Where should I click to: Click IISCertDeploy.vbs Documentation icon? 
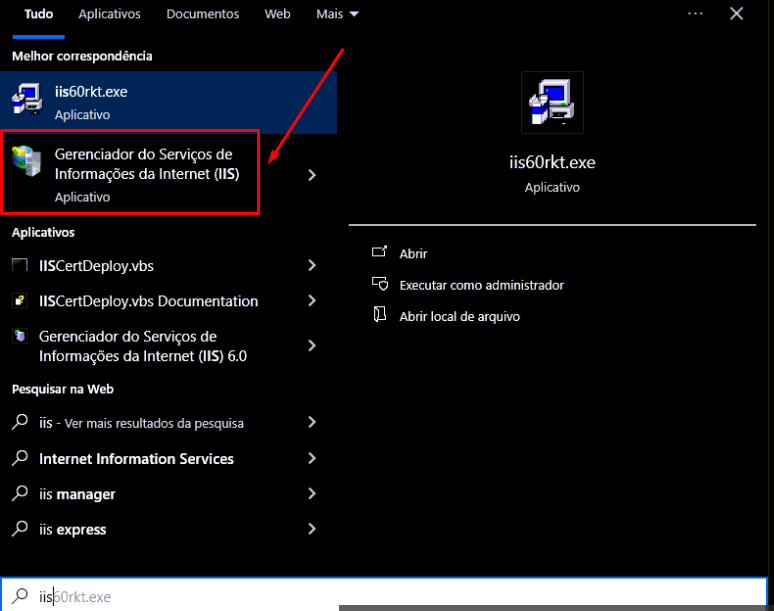tap(20, 301)
